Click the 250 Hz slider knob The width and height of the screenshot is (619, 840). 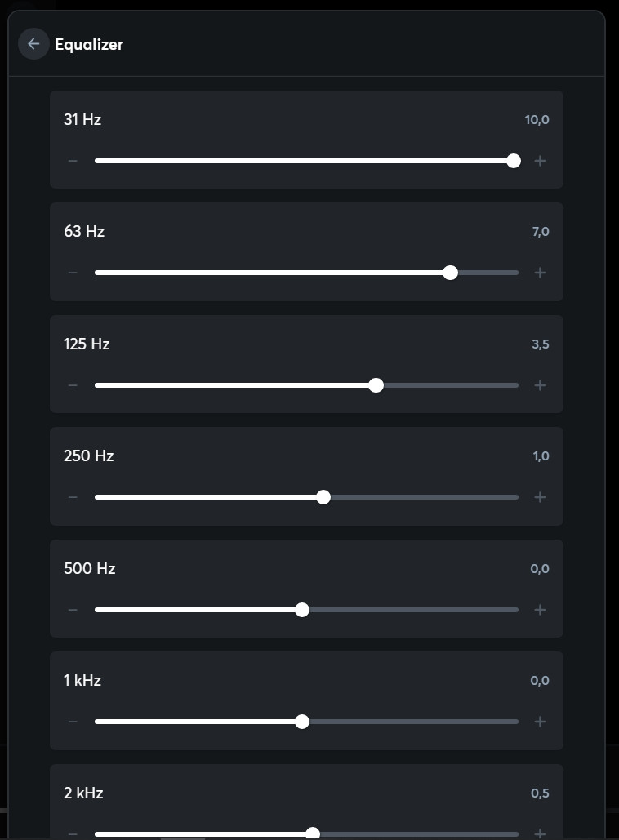point(323,497)
